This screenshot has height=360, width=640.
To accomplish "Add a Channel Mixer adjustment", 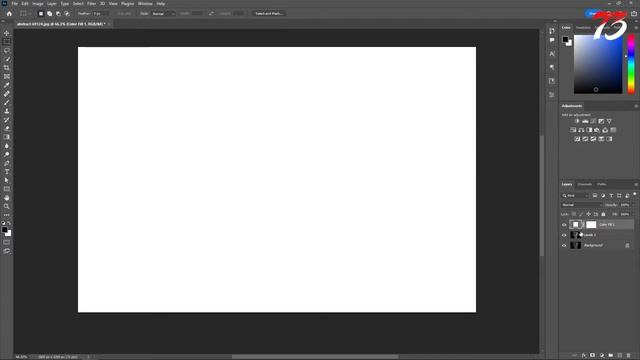I will [x=605, y=130].
